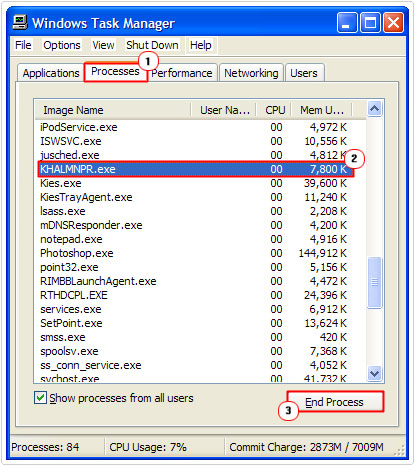Select the point32.exe process
The height and width of the screenshot is (466, 415).
click(x=193, y=267)
